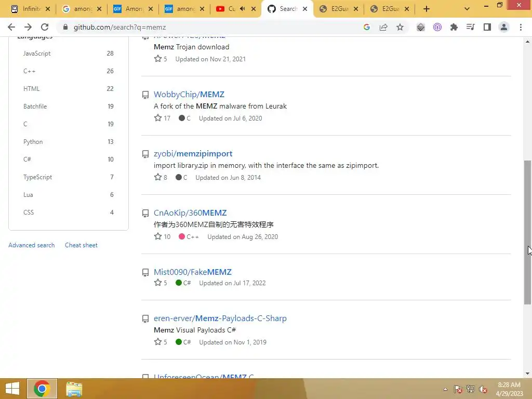
Task: Open the CnAoKip/360MEMZ repository
Action: pyautogui.click(x=190, y=212)
